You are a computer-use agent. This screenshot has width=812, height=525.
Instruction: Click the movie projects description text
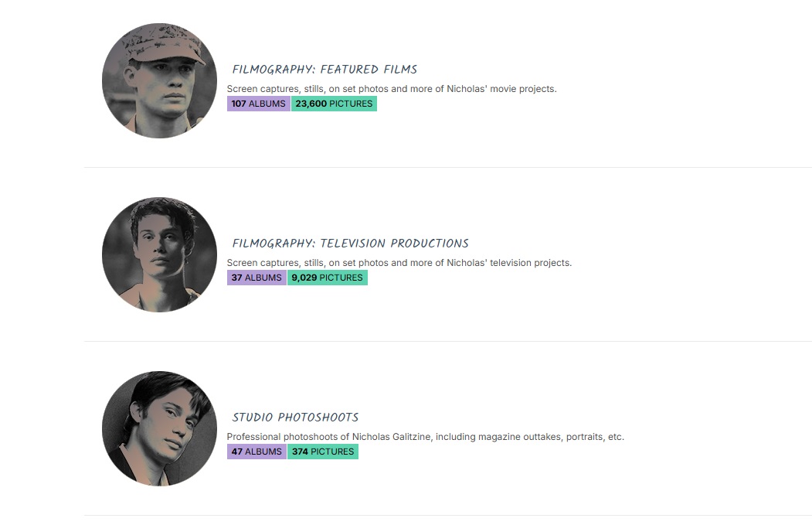click(x=391, y=89)
